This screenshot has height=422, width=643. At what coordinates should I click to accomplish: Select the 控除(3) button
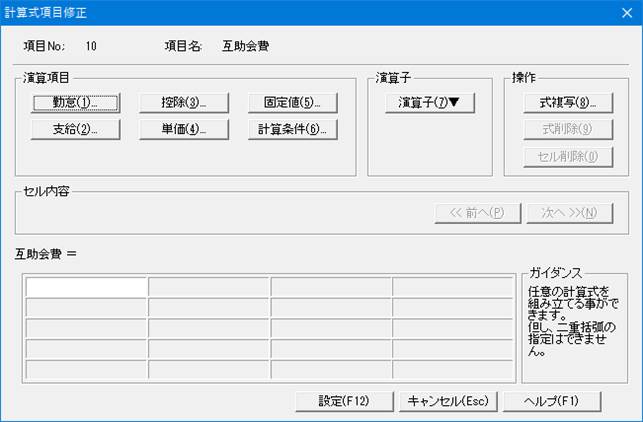pyautogui.click(x=184, y=103)
